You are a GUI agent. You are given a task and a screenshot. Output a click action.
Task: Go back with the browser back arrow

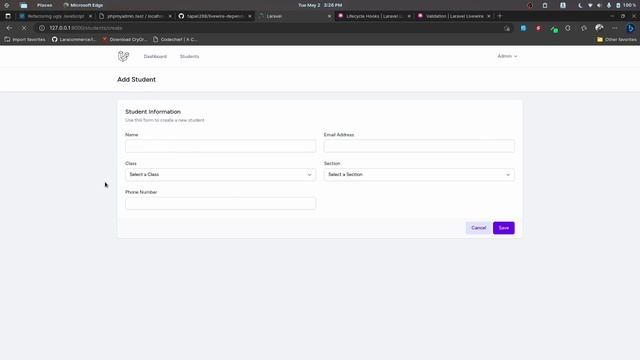coord(9,28)
